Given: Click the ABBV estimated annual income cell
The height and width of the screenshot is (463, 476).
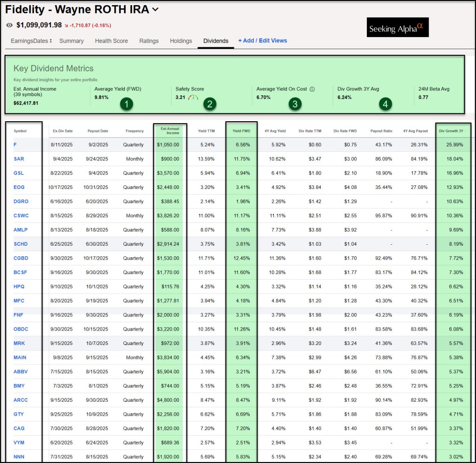Looking at the screenshot, I should pos(169,372).
